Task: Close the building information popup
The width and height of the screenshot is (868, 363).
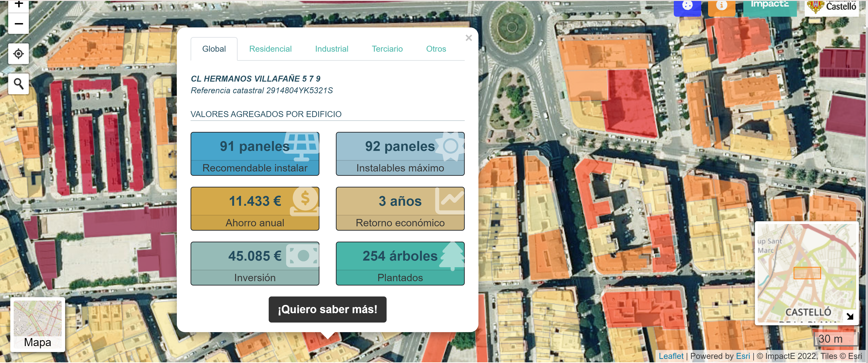Action: coord(469,38)
